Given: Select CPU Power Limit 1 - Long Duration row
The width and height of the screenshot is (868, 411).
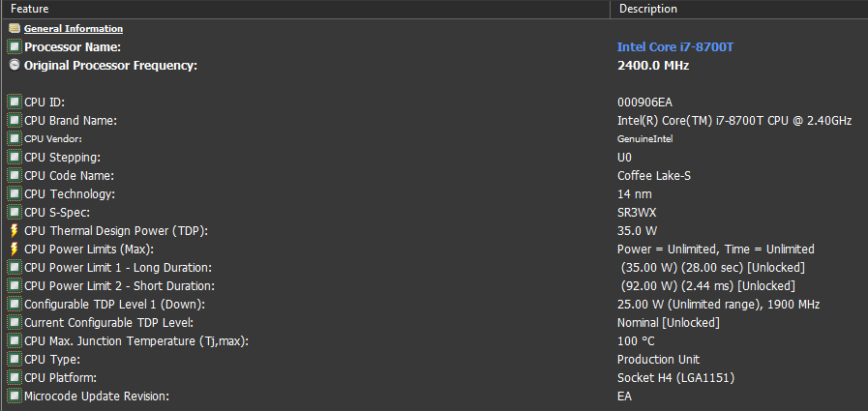Looking at the screenshot, I should click(x=118, y=268).
